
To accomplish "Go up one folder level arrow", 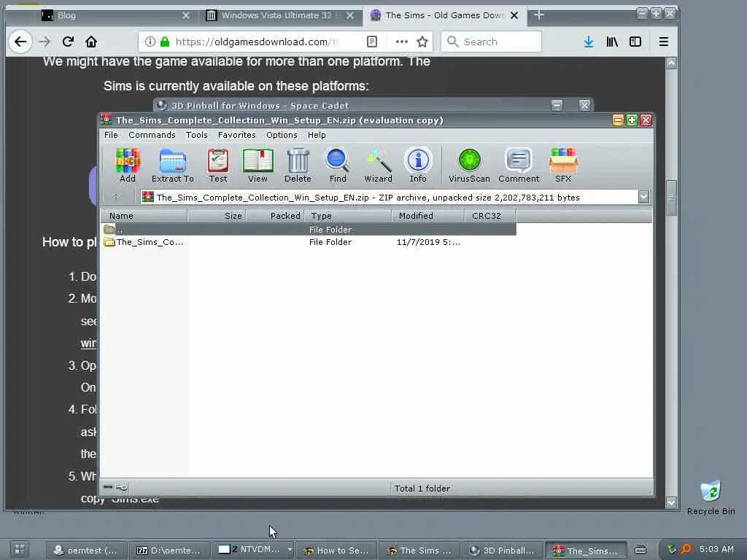I will tap(116, 197).
